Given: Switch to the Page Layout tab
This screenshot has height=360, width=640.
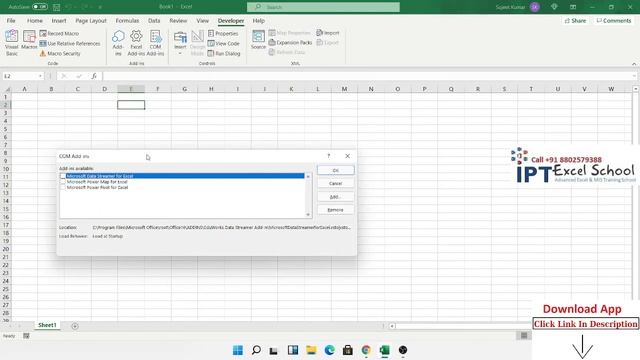Looking at the screenshot, I should [91, 20].
